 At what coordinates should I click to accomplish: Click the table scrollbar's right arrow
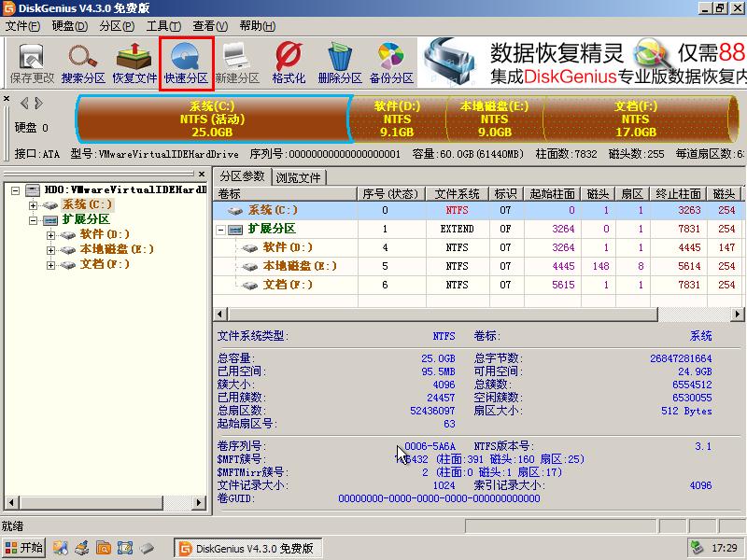738,314
